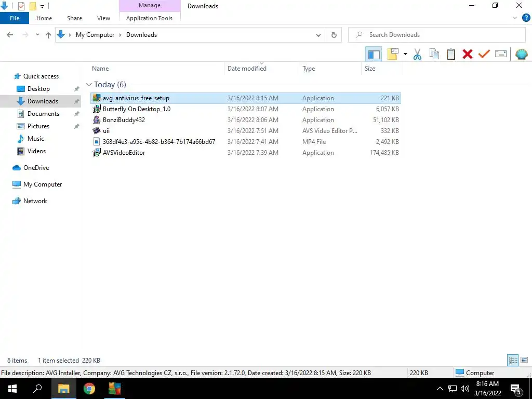Click the Refresh button next to address bar
The image size is (532, 399).
coord(334,35)
